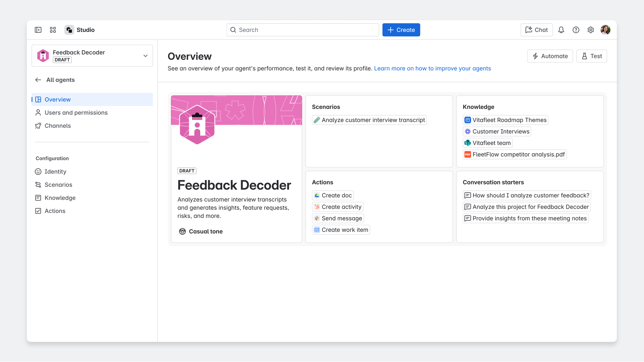The image size is (644, 362).
Task: Click the Studio logo icon
Action: [69, 30]
